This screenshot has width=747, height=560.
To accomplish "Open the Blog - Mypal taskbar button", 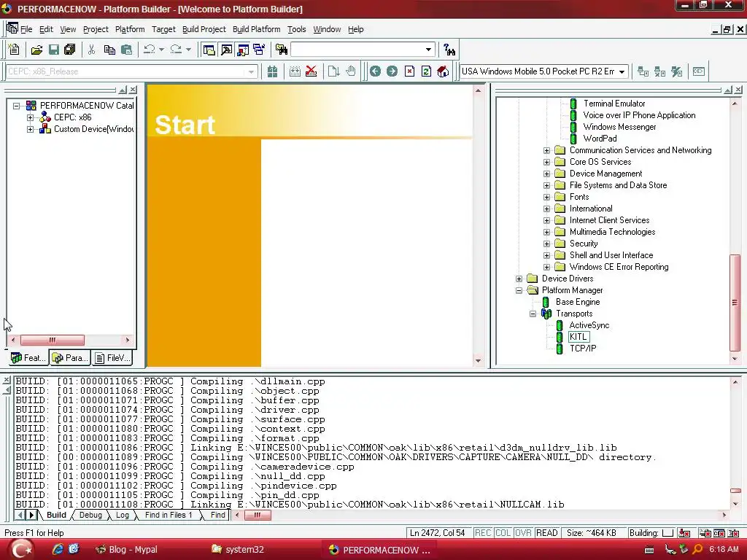I will pyautogui.click(x=127, y=550).
